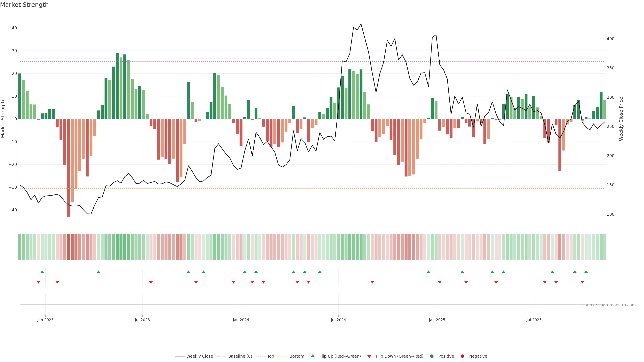644x362 pixels.
Task: Click the last green flip-up triangle marker
Action: coord(586,272)
